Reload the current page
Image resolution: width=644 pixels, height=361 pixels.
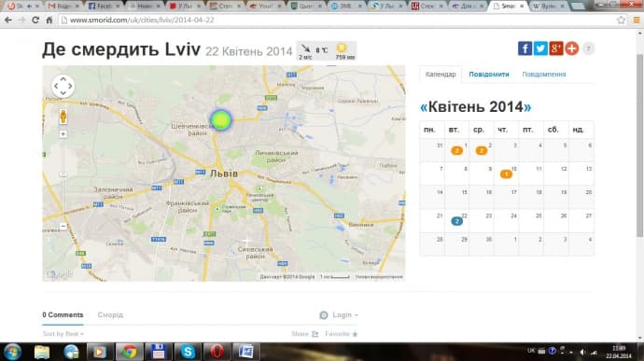click(x=35, y=20)
